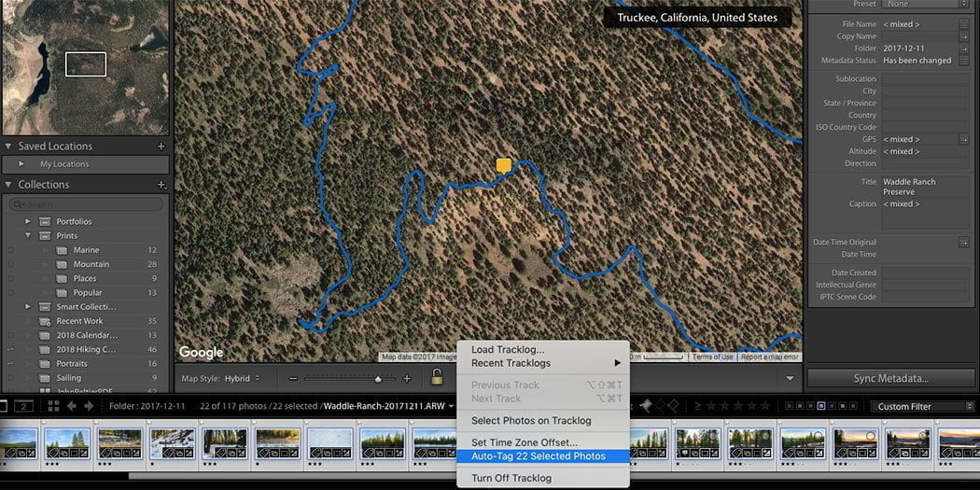Viewport: 980px width, 490px height.
Task: Collapse the Collections panel triangle
Action: [8, 185]
